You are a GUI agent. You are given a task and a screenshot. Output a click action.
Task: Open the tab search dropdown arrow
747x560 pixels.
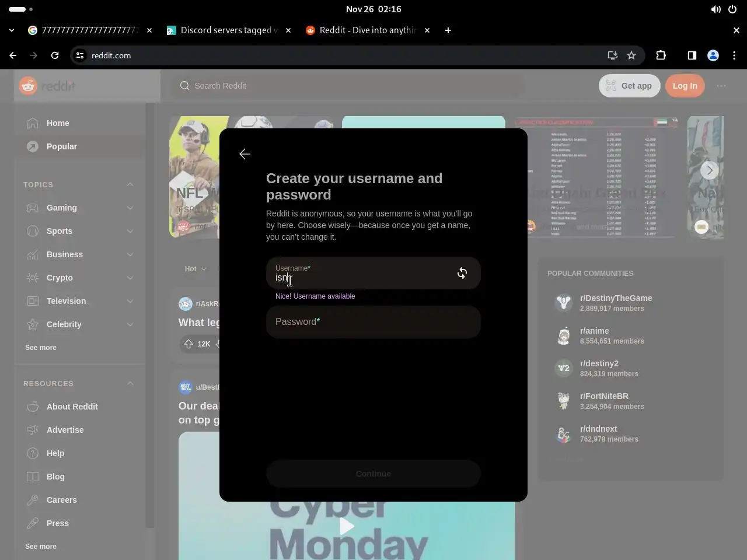click(12, 30)
